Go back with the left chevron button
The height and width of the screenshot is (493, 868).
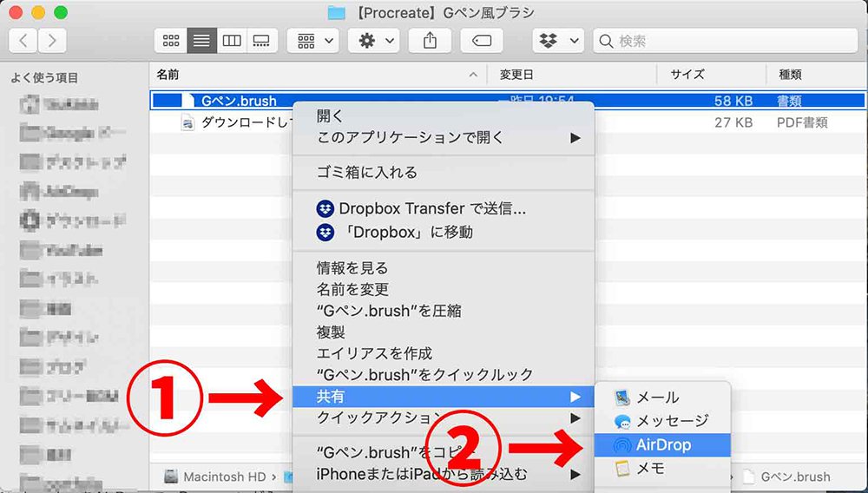pos(23,41)
